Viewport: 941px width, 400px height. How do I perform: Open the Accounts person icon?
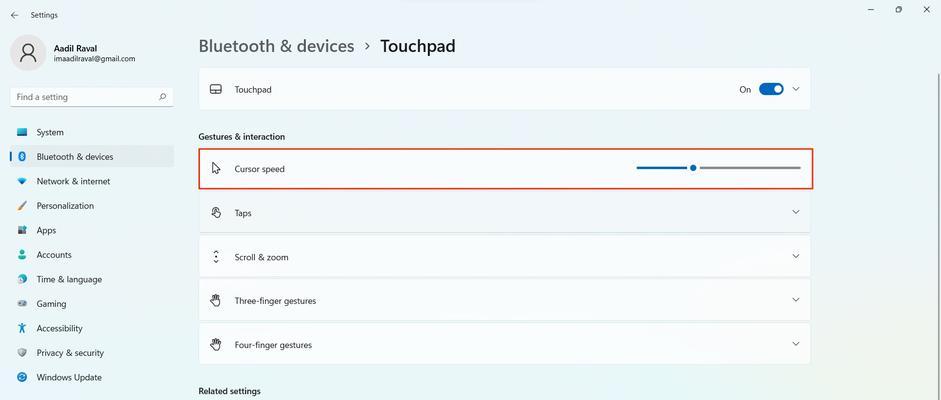click(22, 255)
